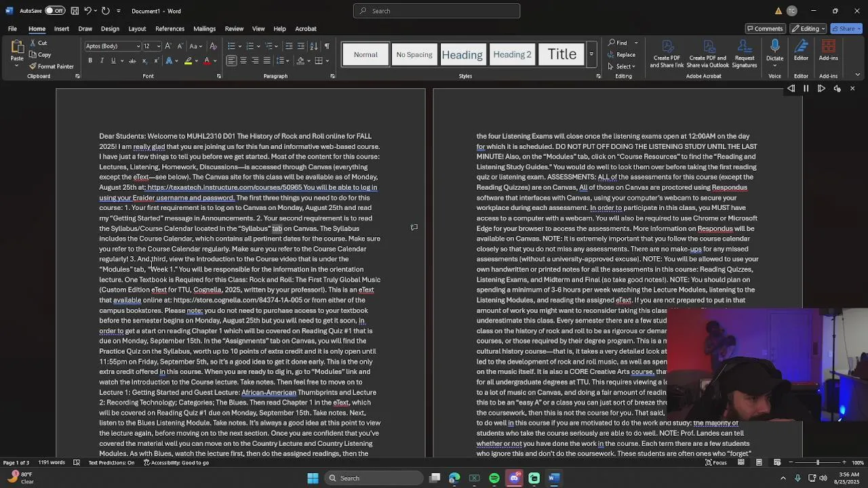Create PDF and Share link
Screen dimensions: 868x488
click(x=667, y=54)
